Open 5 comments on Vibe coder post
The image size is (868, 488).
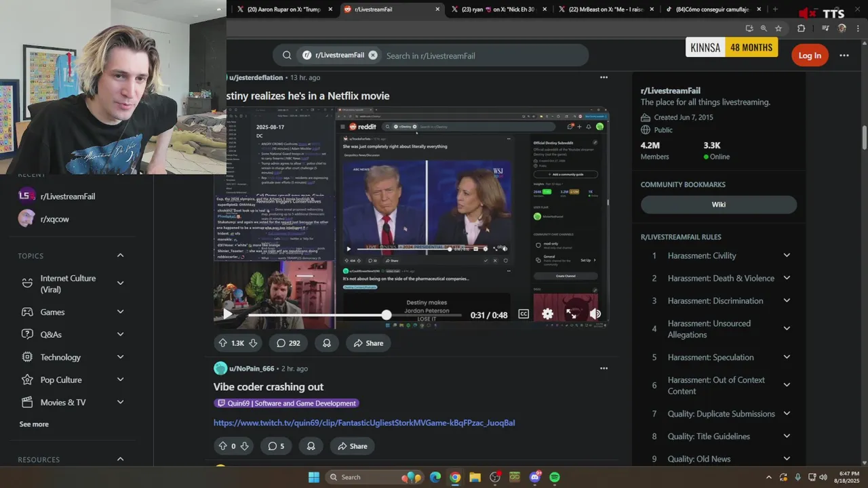(275, 446)
